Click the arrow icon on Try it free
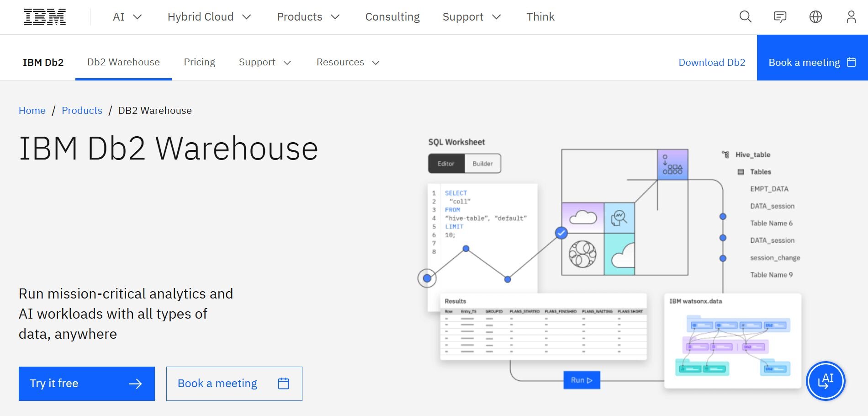Viewport: 868px width, 416px height. click(135, 384)
